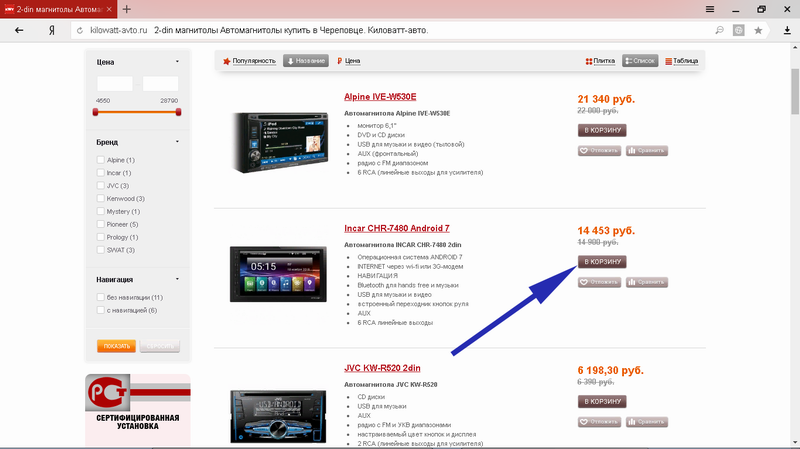Screen dimensions: 800x449
Task: Collapse the Цена filter section
Action: pyautogui.click(x=177, y=62)
